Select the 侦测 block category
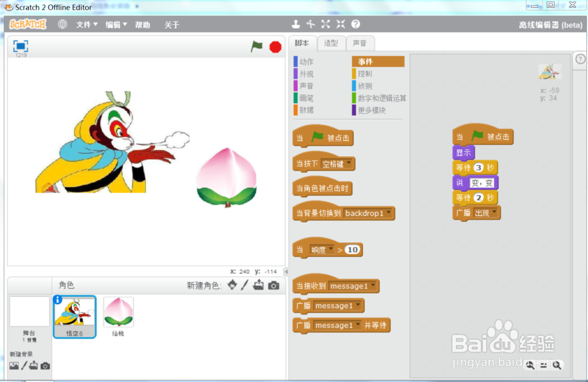The height and width of the screenshot is (382, 588). point(362,86)
